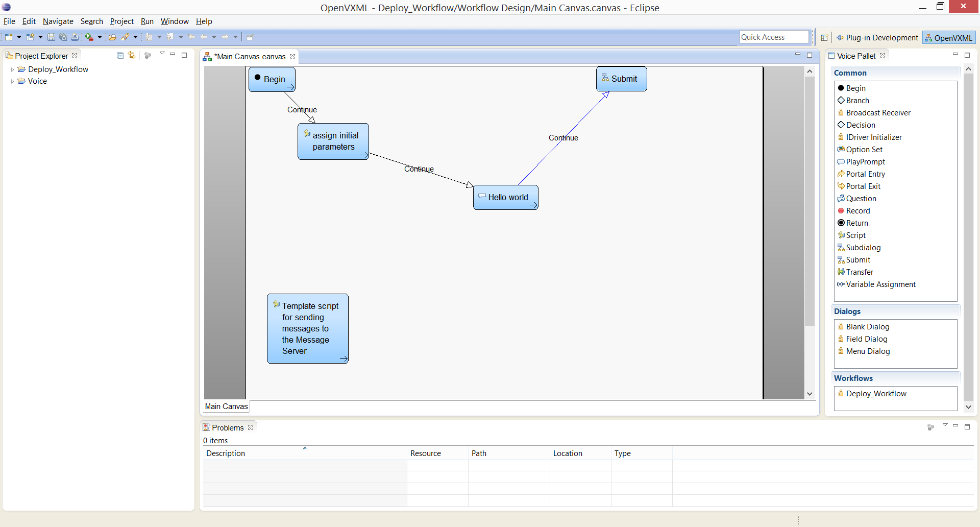Open the New wizard dropdown arrow

pyautogui.click(x=19, y=37)
